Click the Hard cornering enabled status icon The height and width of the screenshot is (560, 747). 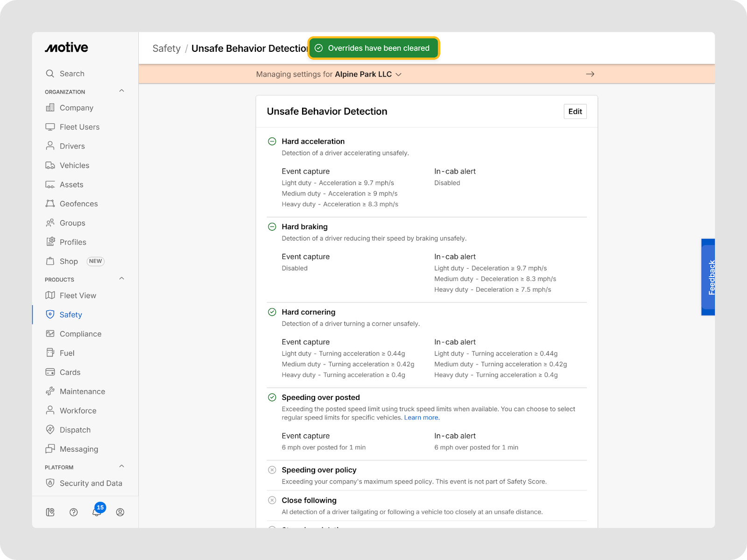(x=272, y=312)
